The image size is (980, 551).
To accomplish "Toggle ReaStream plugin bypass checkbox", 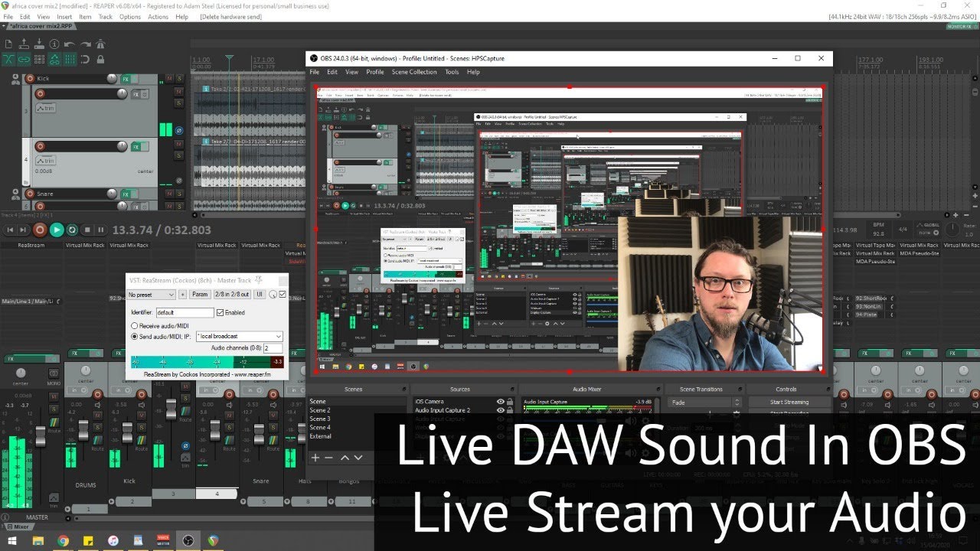I will click(x=283, y=294).
